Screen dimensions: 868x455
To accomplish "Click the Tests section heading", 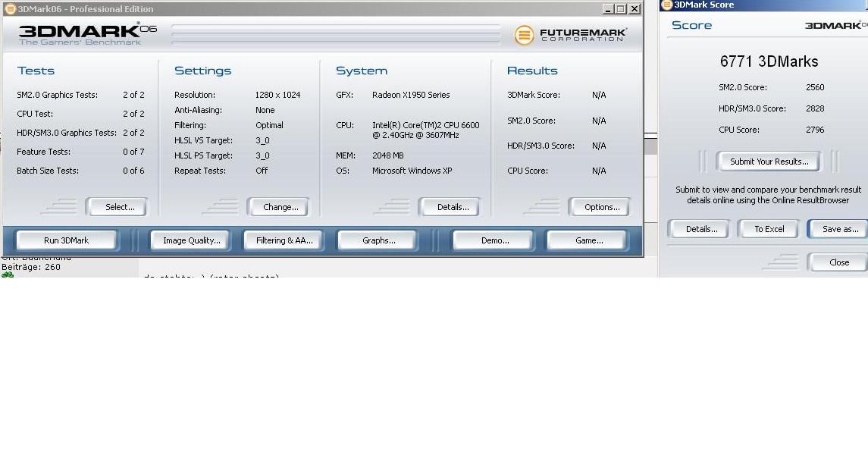I will tap(36, 71).
